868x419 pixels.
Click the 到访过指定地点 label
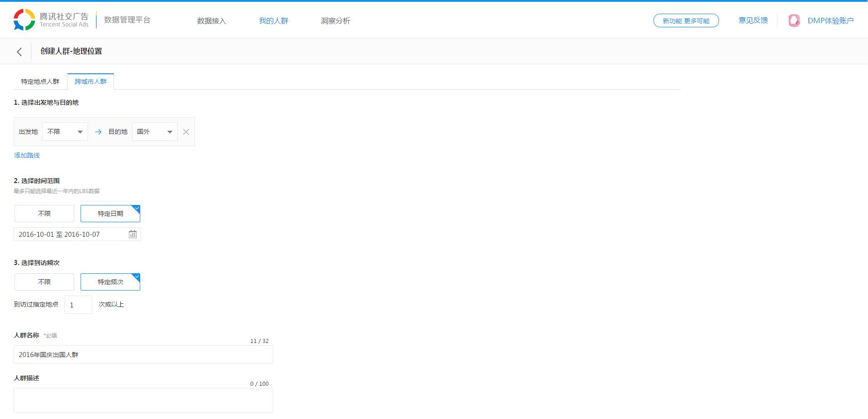coord(36,304)
